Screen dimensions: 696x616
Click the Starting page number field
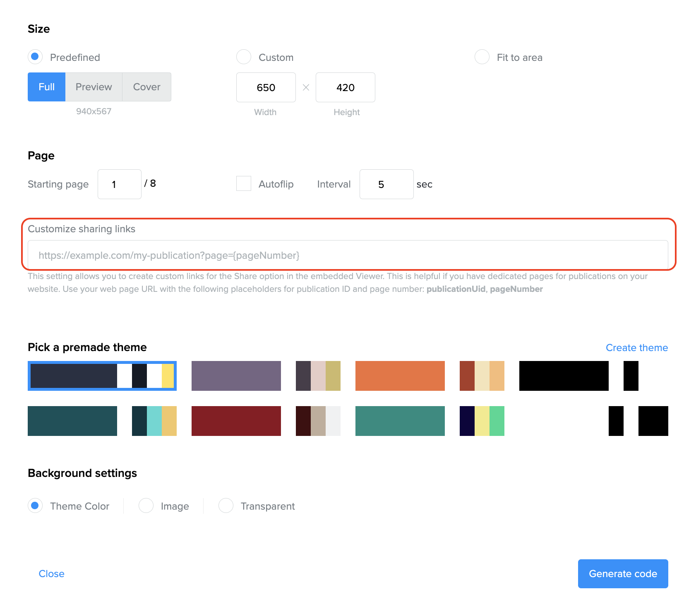point(119,184)
